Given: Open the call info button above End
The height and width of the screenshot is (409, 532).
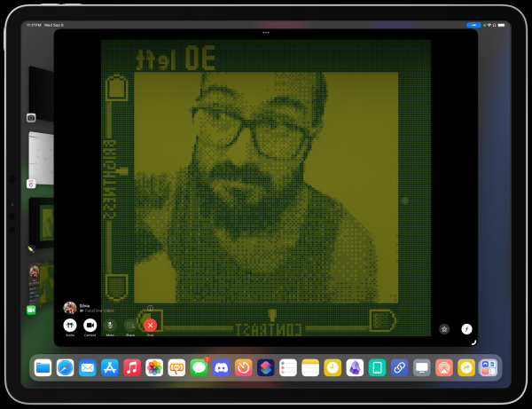Looking at the screenshot, I should click(151, 308).
